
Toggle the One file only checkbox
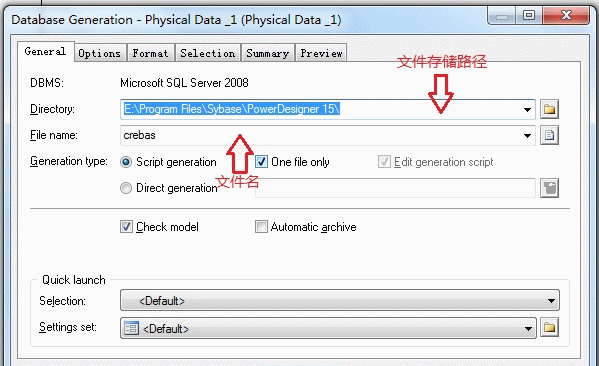[x=261, y=162]
